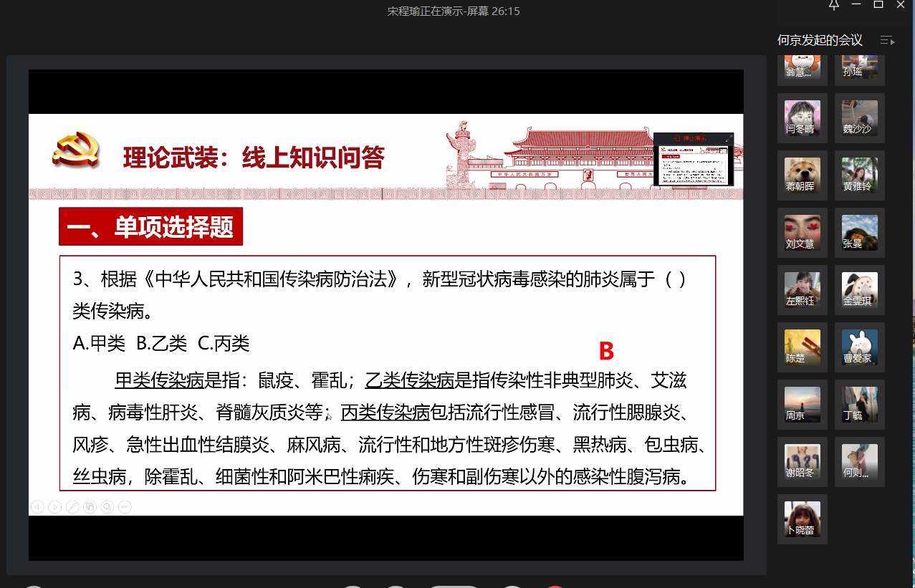This screenshot has height=588, width=915.
Task: Open the slideshow pen tool
Action: pos(72,507)
